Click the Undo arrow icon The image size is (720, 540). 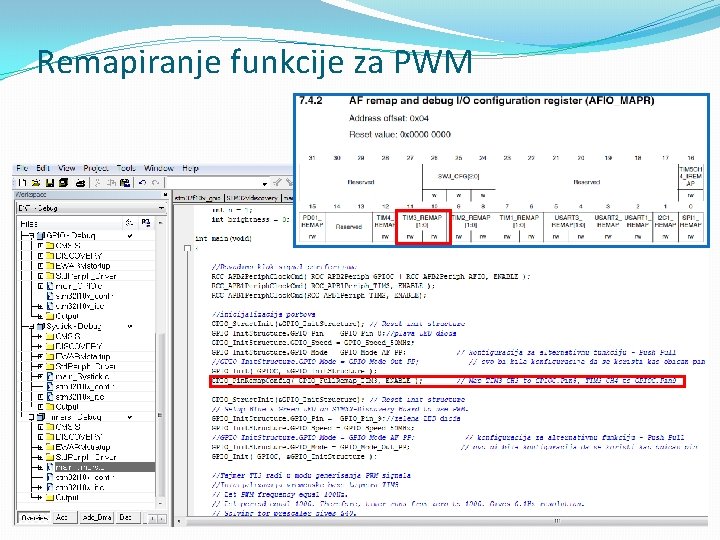[x=142, y=183]
